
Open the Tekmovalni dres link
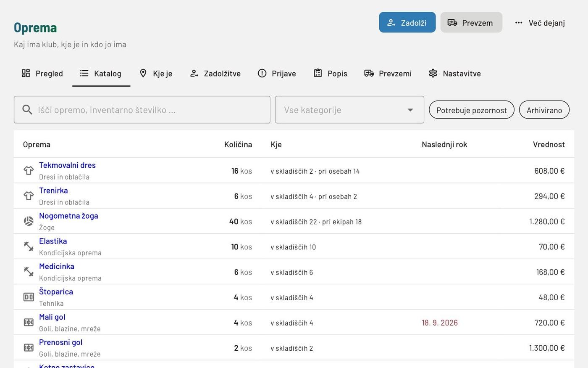67,165
